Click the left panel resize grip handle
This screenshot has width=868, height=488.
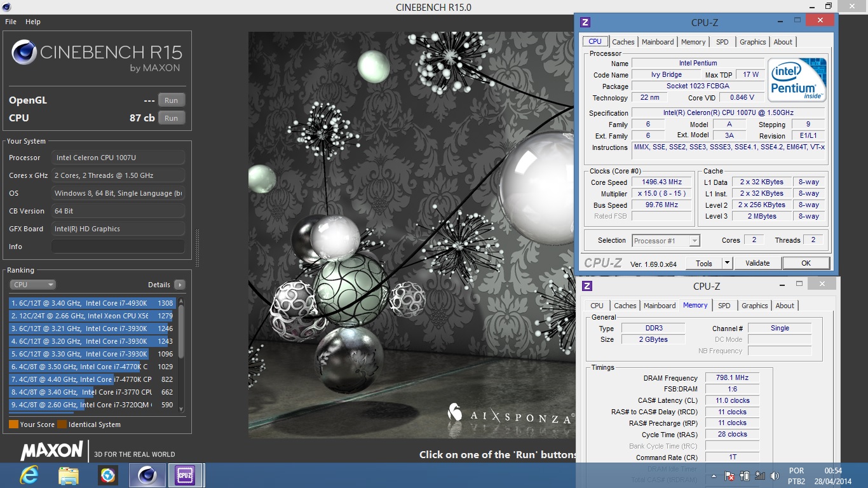point(197,248)
